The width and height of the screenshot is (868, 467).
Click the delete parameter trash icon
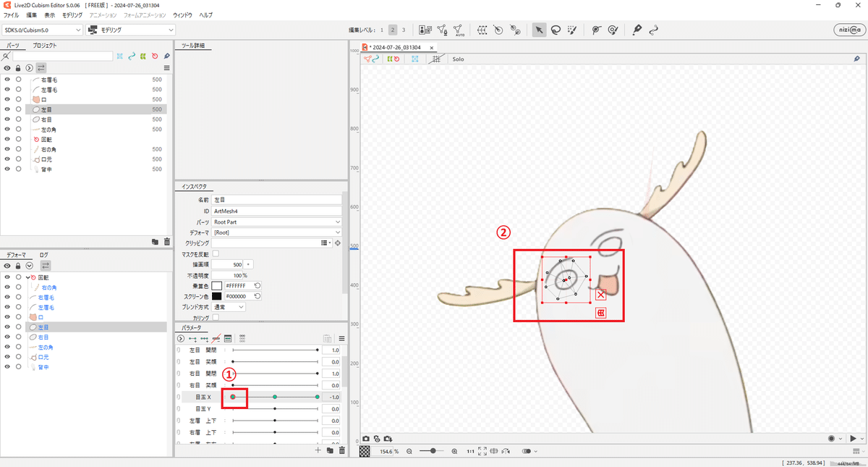[341, 450]
